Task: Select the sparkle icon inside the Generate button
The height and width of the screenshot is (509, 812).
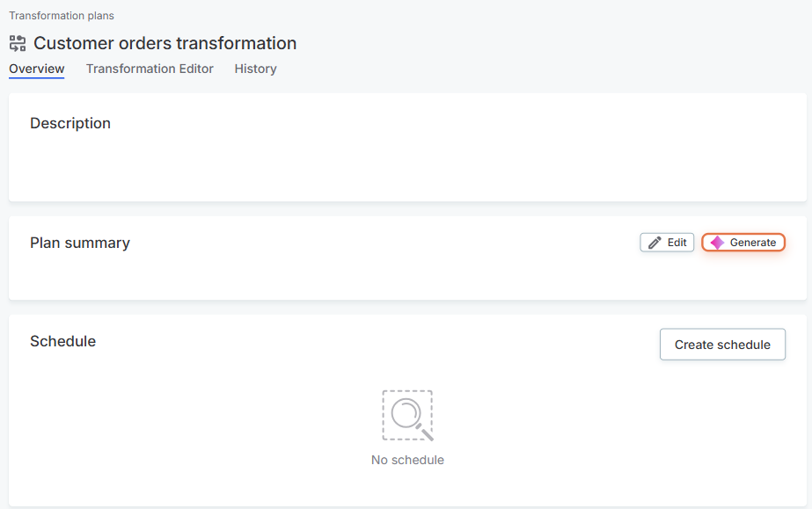Action: pos(717,242)
